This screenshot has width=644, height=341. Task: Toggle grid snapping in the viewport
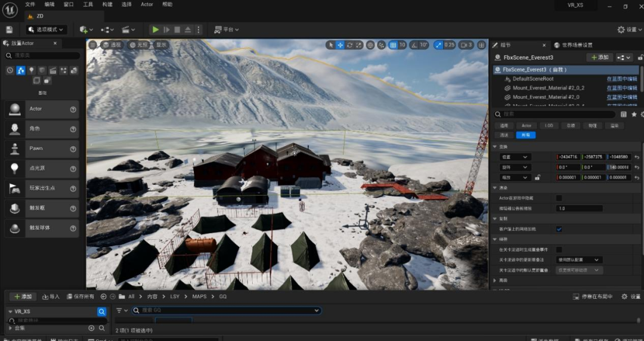pos(393,45)
